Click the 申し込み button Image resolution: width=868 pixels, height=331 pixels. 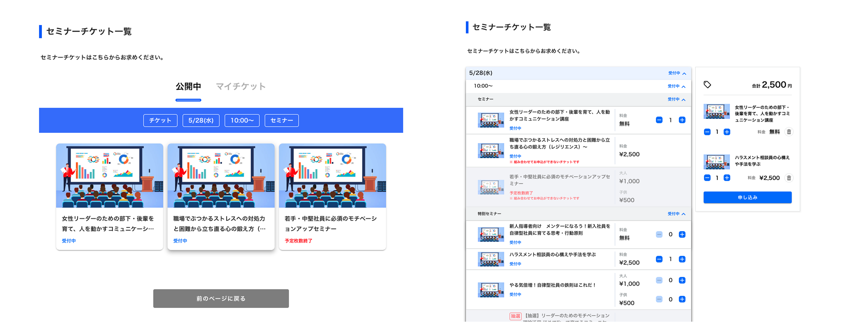tap(747, 197)
